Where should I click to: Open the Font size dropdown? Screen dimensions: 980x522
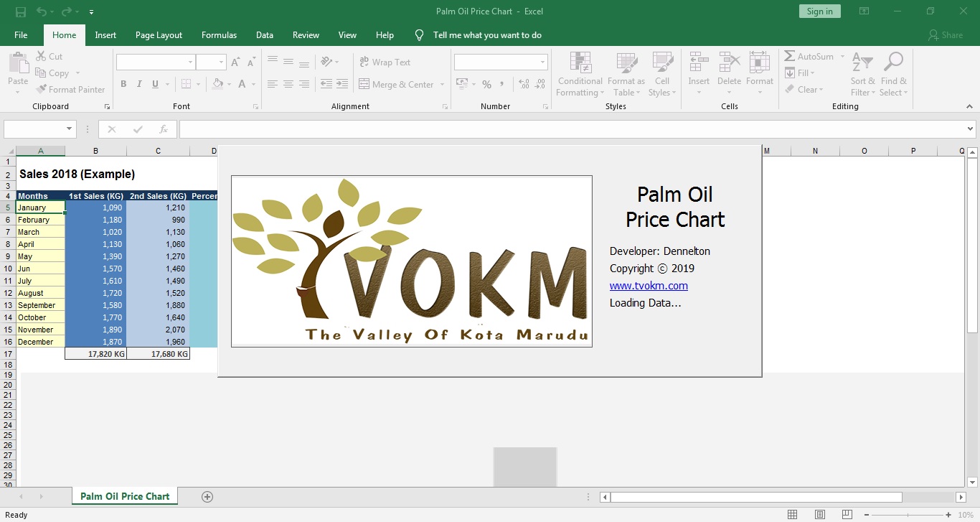pos(221,62)
